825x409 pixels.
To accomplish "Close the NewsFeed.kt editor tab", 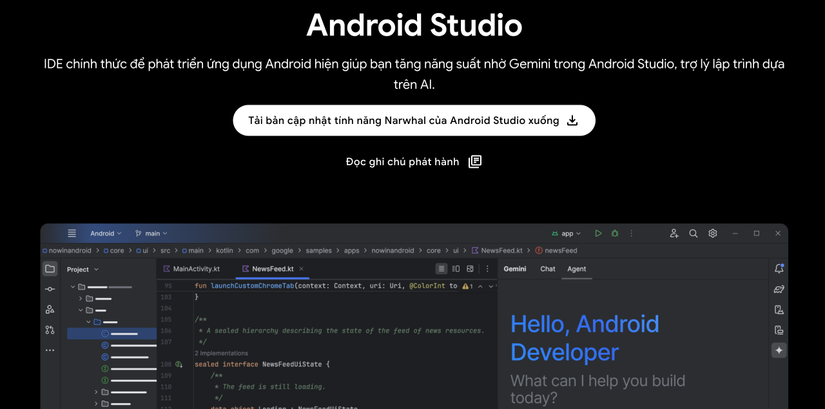I will (x=301, y=268).
